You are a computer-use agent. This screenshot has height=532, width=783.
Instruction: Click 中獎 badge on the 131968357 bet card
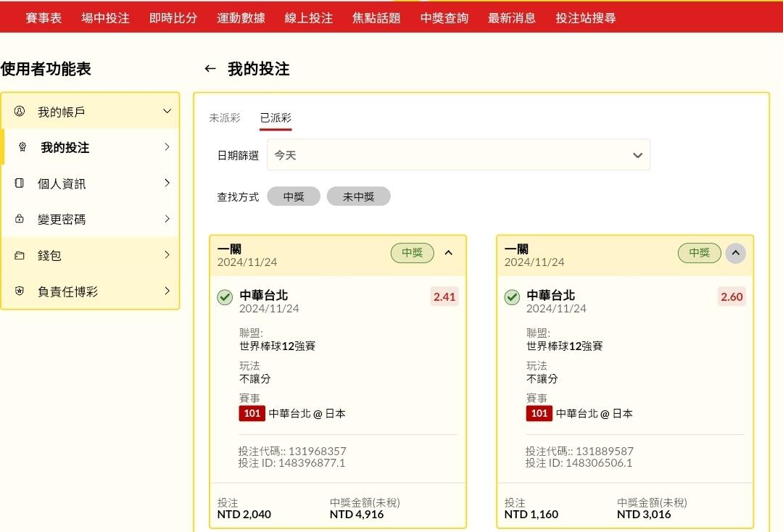(x=413, y=252)
